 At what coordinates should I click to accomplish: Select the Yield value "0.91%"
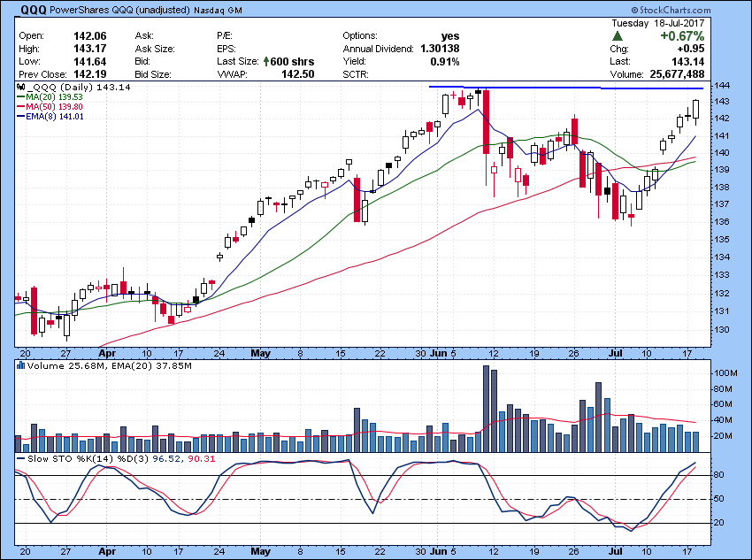coord(445,61)
